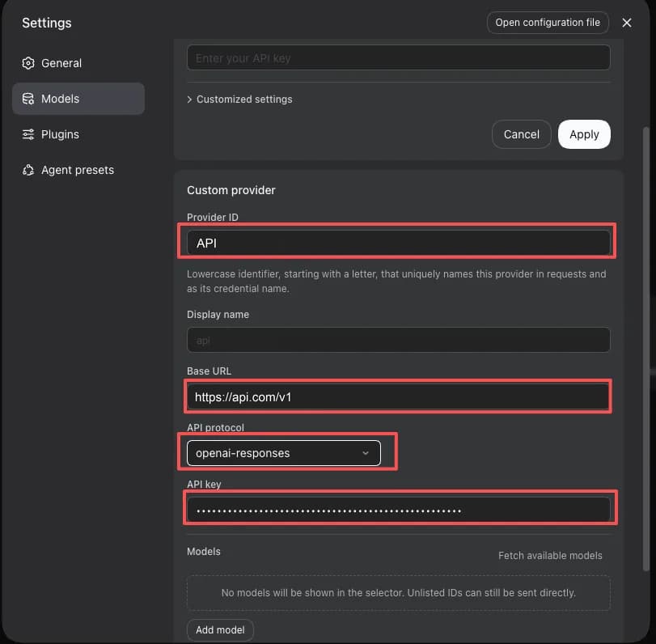Click the Provider ID input field
Image resolution: width=656 pixels, height=644 pixels.
click(x=398, y=243)
